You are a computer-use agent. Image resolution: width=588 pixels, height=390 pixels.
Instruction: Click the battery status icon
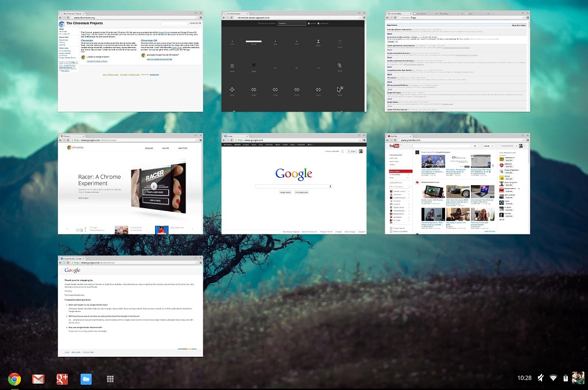(565, 378)
